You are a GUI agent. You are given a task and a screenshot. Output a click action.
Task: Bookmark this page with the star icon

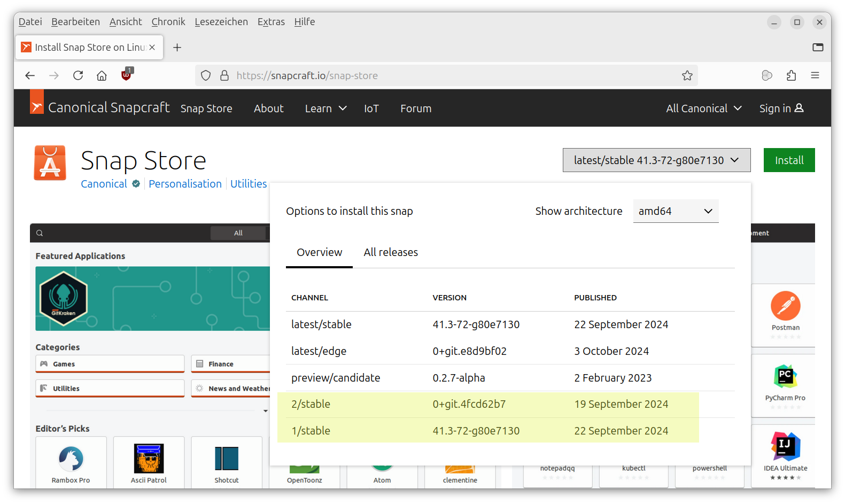687,75
